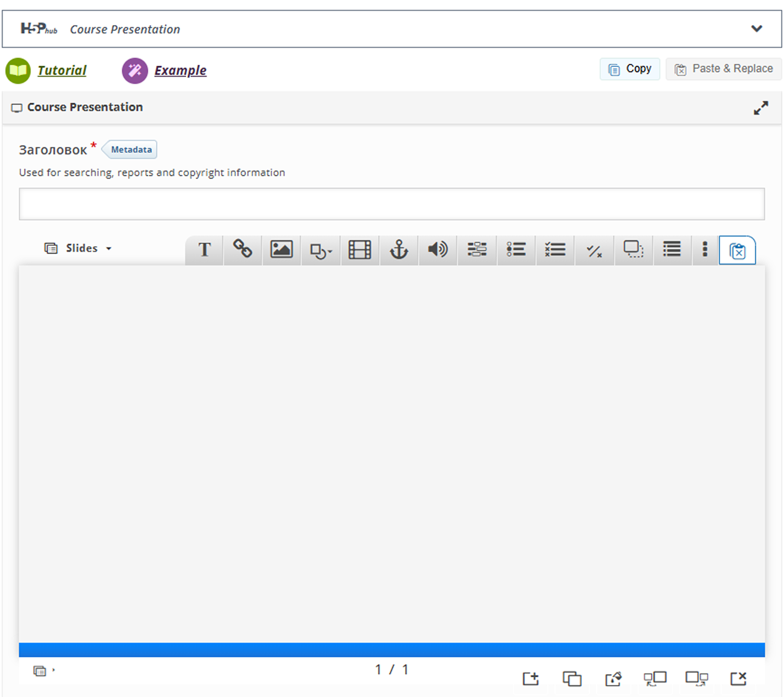
Task: Click the Paste clipboard toolbar icon
Action: coord(737,251)
